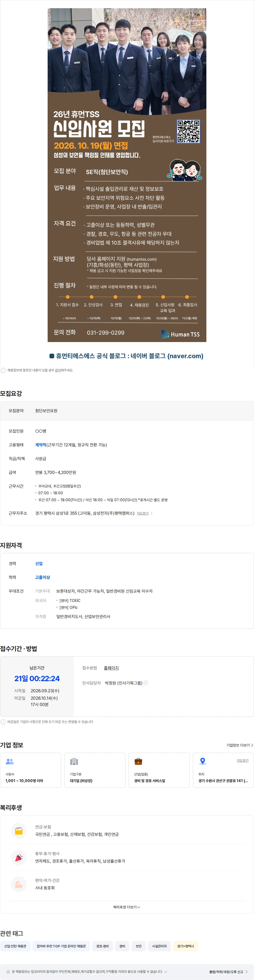The width and height of the screenshot is (254, 980).
Task: Click the 위치 map pin icon
Action: pyautogui.click(x=203, y=761)
